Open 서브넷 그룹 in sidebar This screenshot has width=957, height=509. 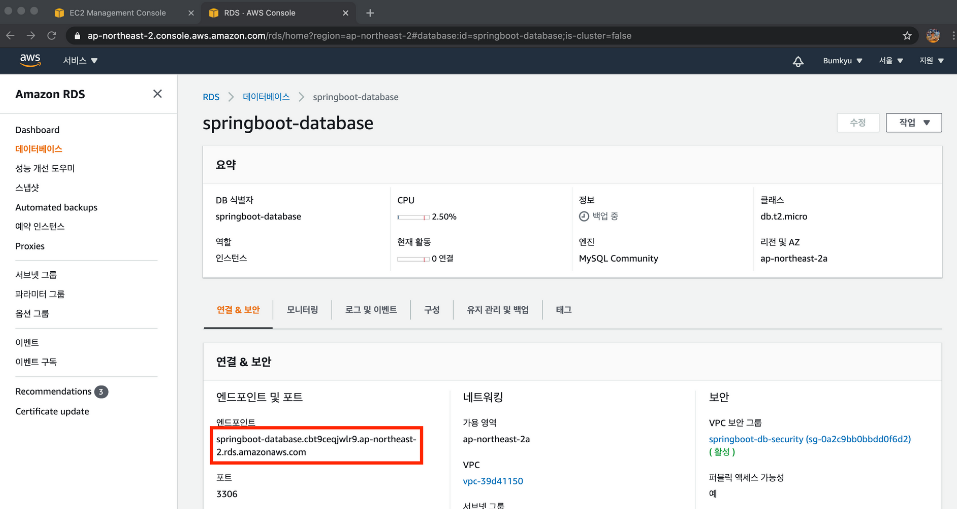pyautogui.click(x=36, y=275)
